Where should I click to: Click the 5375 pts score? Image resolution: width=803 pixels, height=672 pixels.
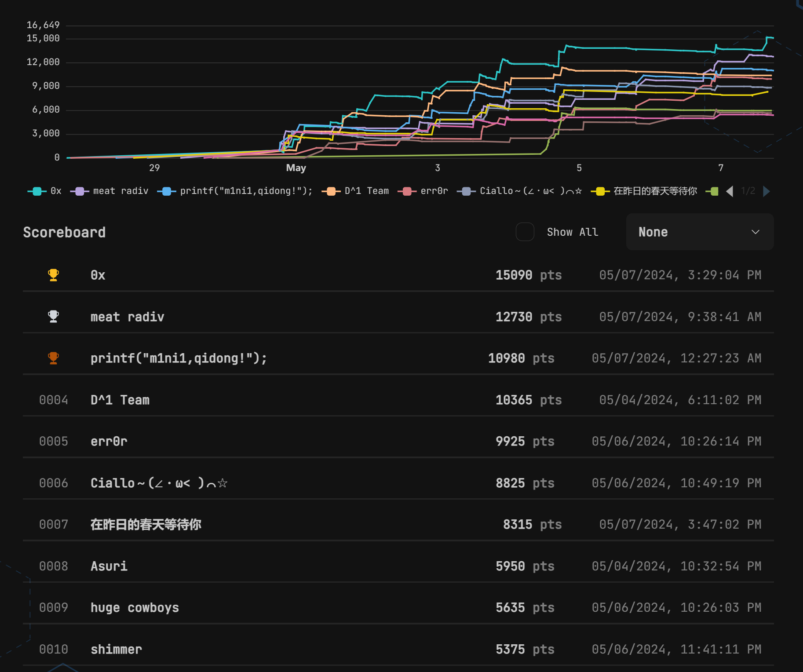[525, 649]
